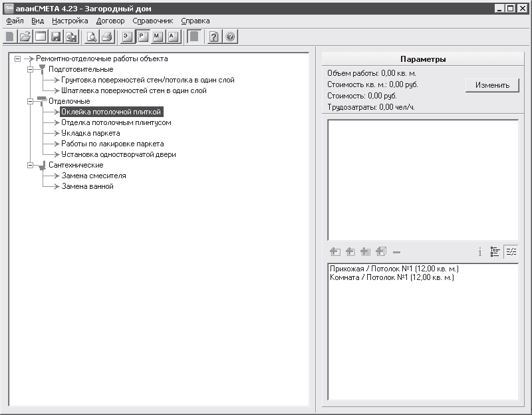The height and width of the screenshot is (415, 532).
Task: Click the Save floppy disk icon
Action: [x=56, y=37]
